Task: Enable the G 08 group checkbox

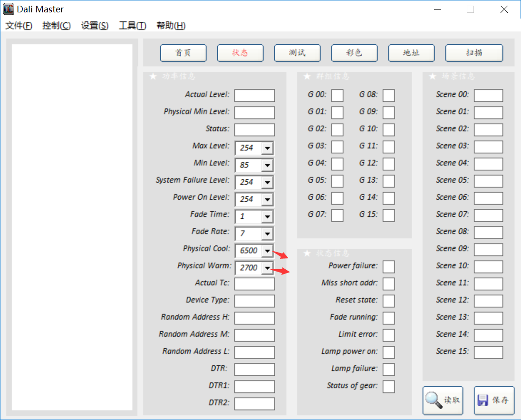Action: point(388,95)
